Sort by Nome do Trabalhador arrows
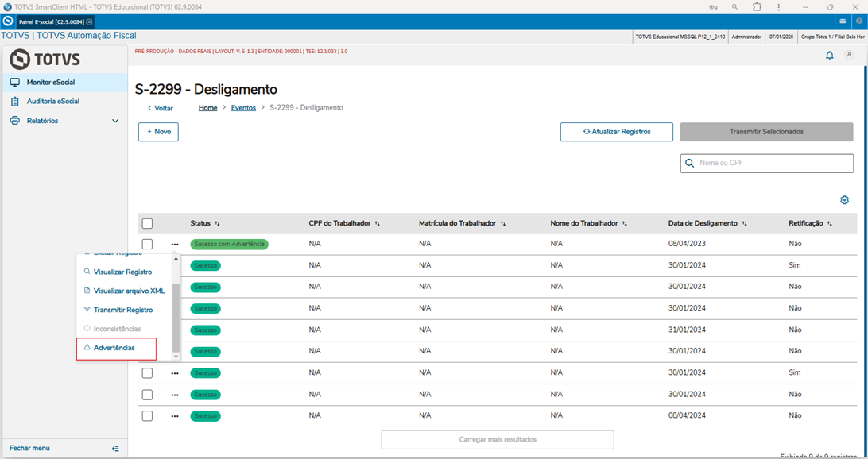 tap(625, 223)
